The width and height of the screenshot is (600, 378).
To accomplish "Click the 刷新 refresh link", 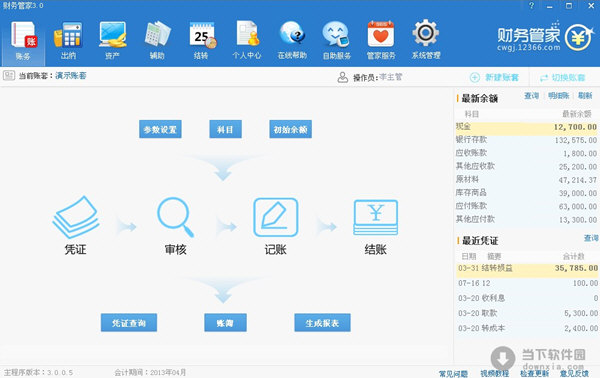I will (585, 96).
